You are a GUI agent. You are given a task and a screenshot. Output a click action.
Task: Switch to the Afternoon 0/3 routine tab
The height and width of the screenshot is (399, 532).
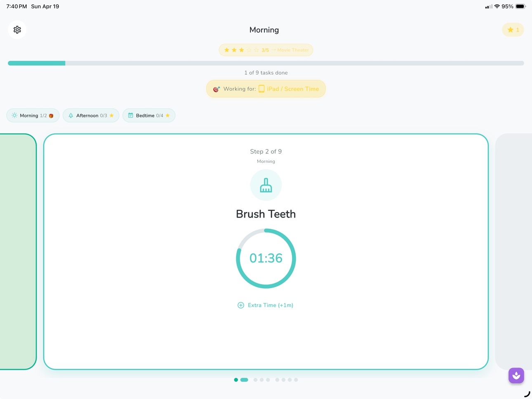(x=91, y=115)
